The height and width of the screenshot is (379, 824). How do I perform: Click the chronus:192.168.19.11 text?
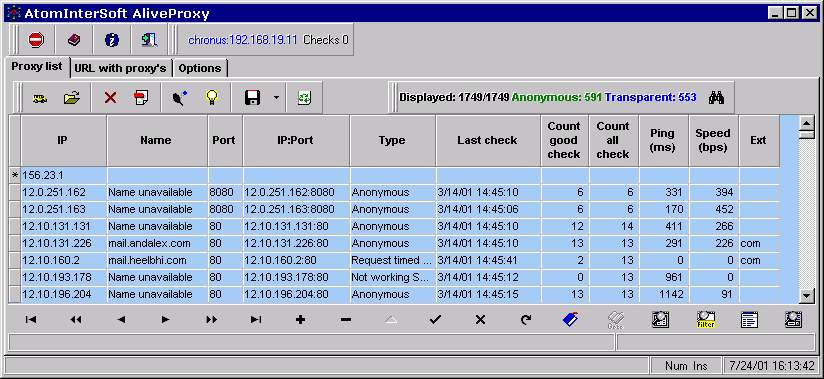(243, 39)
